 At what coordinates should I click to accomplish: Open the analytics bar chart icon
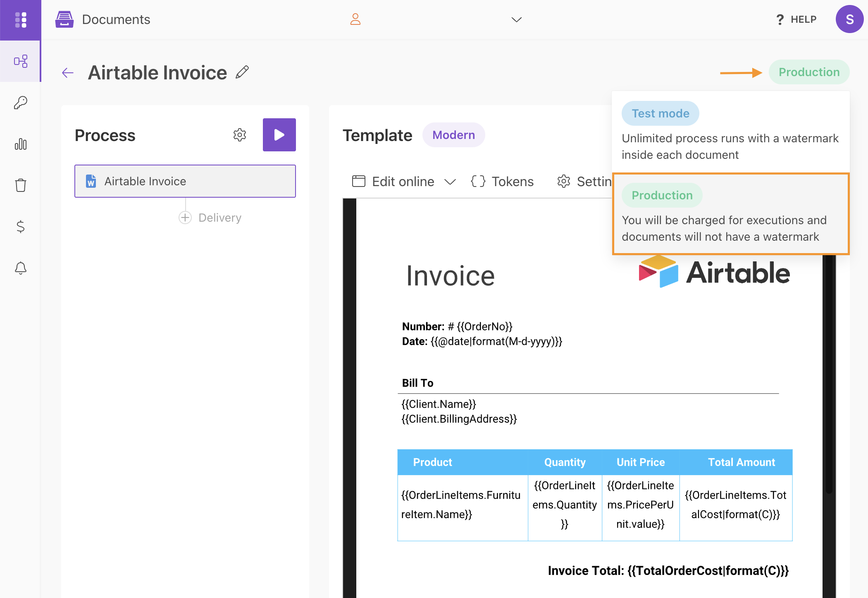[21, 144]
